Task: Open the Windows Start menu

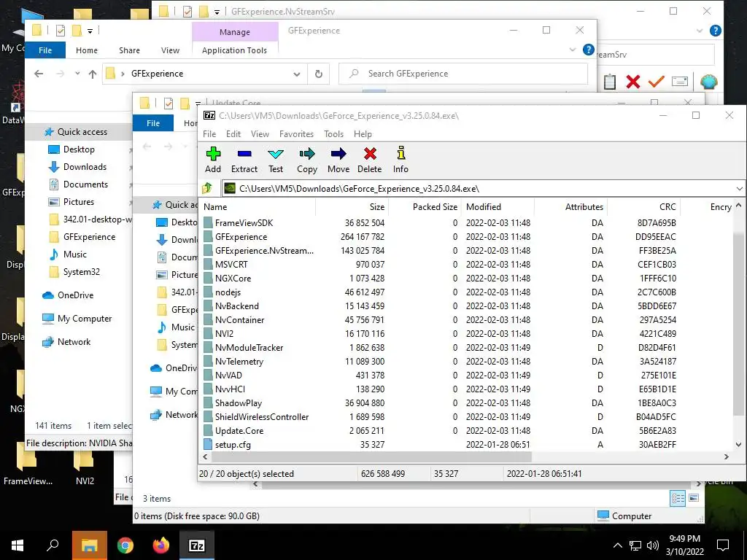Action: click(18, 545)
